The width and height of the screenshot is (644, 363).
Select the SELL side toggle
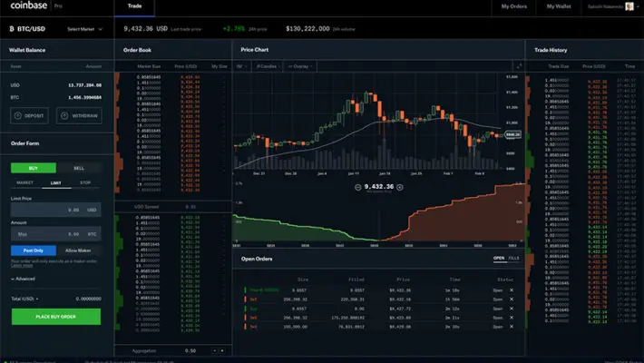78,168
